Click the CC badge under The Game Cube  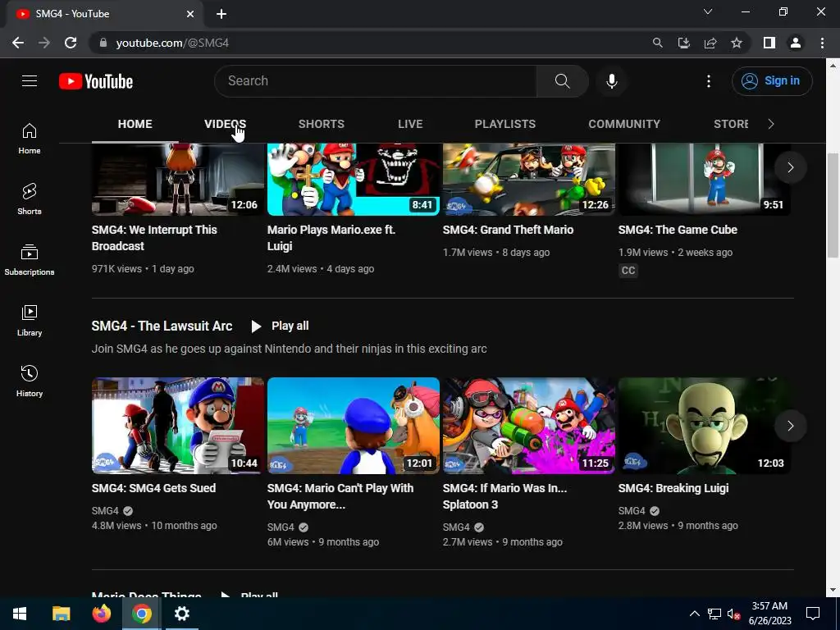coord(628,271)
